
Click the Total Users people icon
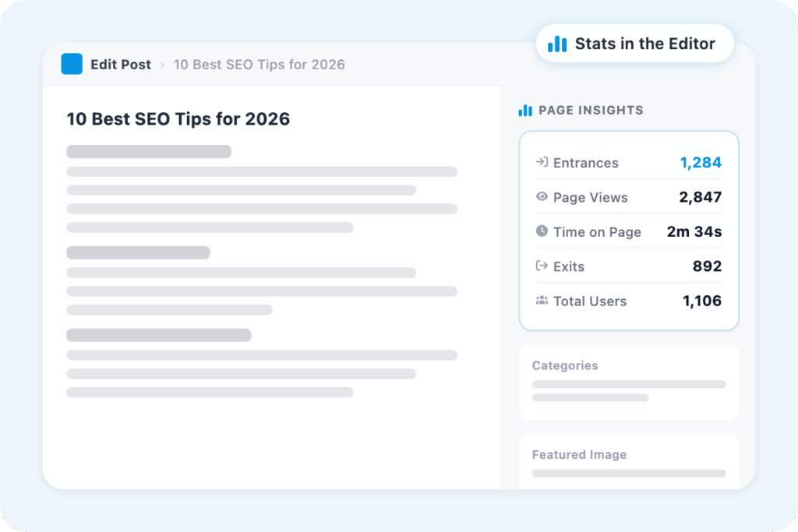[x=542, y=301]
